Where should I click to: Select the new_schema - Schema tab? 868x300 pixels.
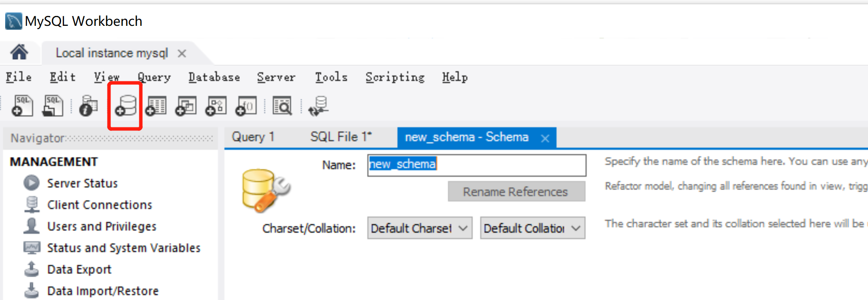click(466, 137)
